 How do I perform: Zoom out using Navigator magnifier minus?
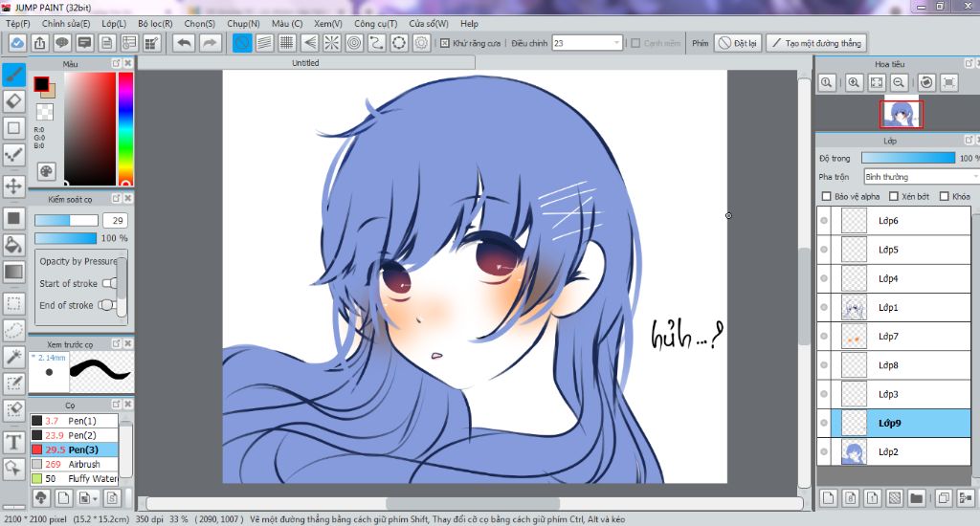coord(899,82)
